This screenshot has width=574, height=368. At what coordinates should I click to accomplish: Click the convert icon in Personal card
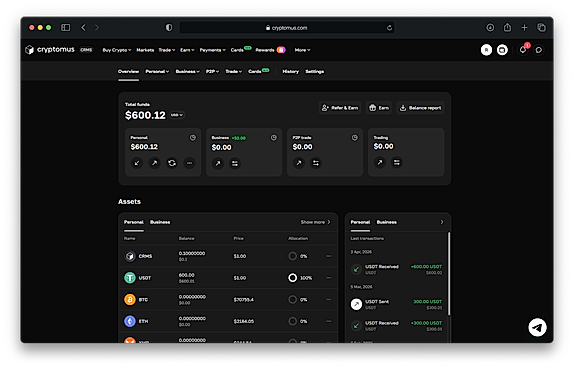tap(172, 163)
